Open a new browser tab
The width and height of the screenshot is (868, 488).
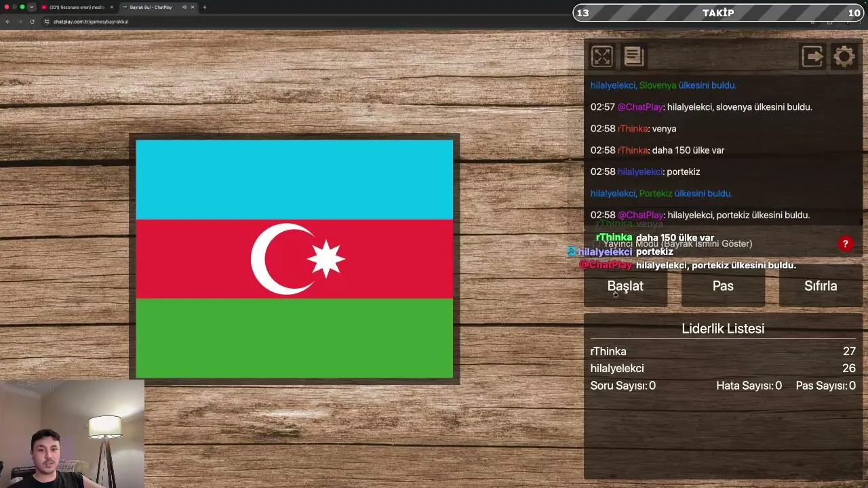204,7
